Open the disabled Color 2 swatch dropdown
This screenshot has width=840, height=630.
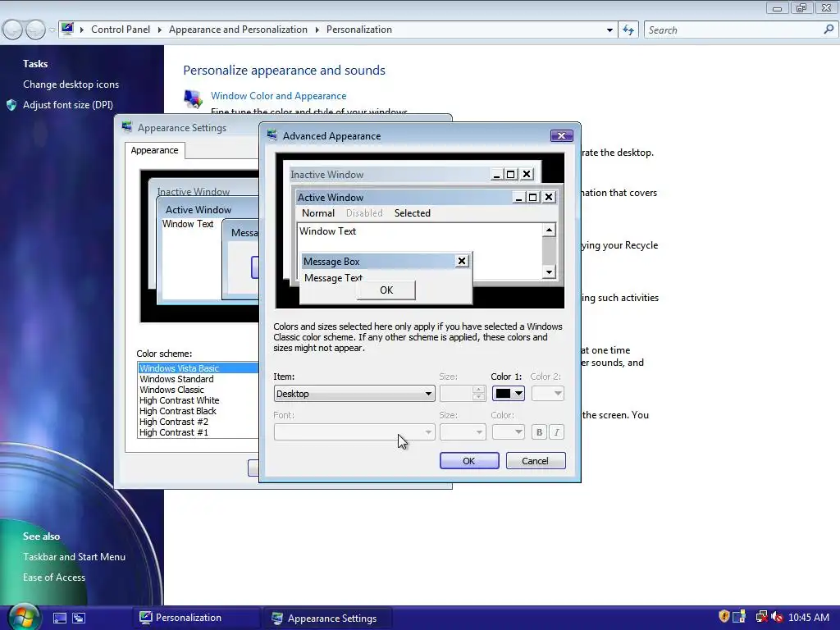pyautogui.click(x=547, y=394)
